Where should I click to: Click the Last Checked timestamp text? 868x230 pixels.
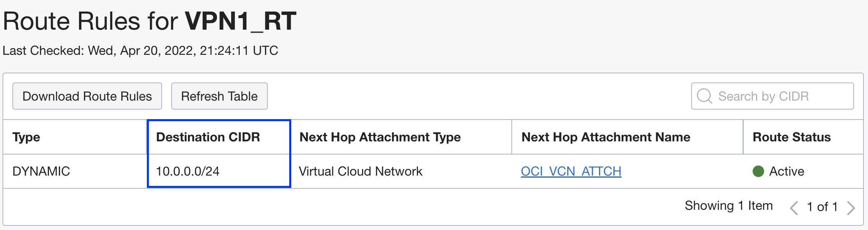(x=140, y=51)
